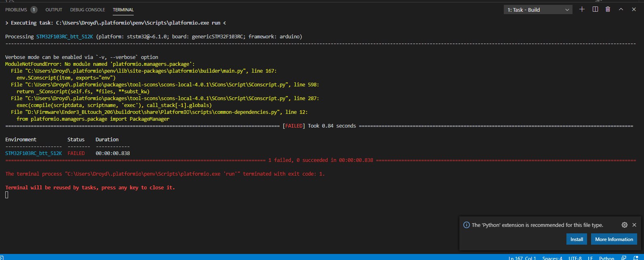Select the TERMINAL tab
644x260 pixels.
coord(123,10)
